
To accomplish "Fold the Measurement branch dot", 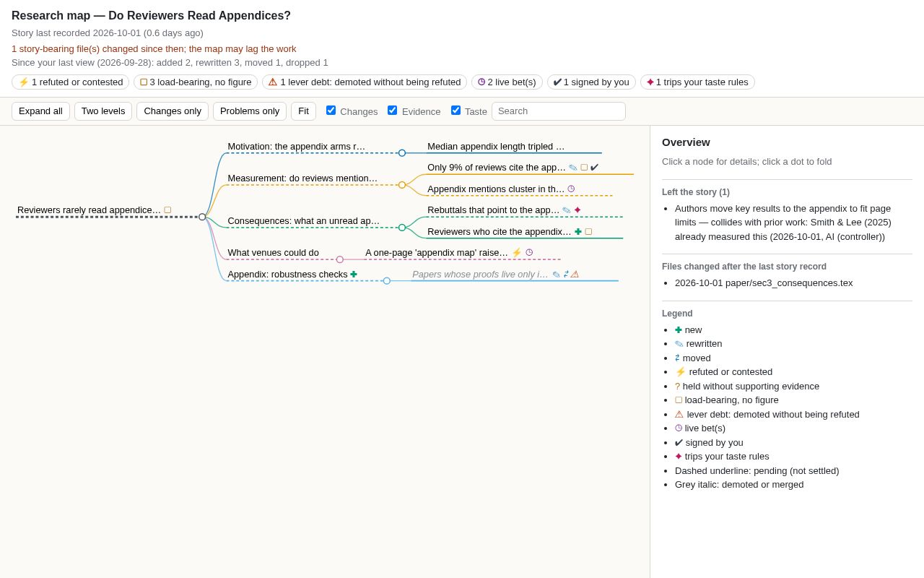I will (402, 185).
